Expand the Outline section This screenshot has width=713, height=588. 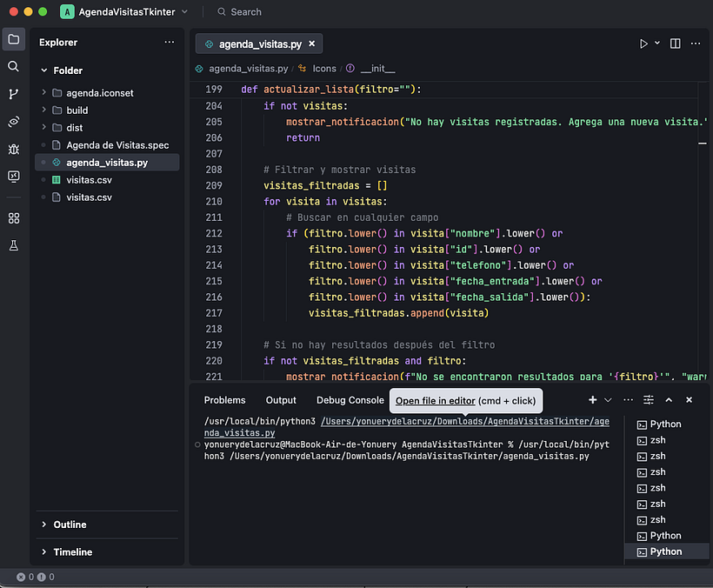(43, 525)
